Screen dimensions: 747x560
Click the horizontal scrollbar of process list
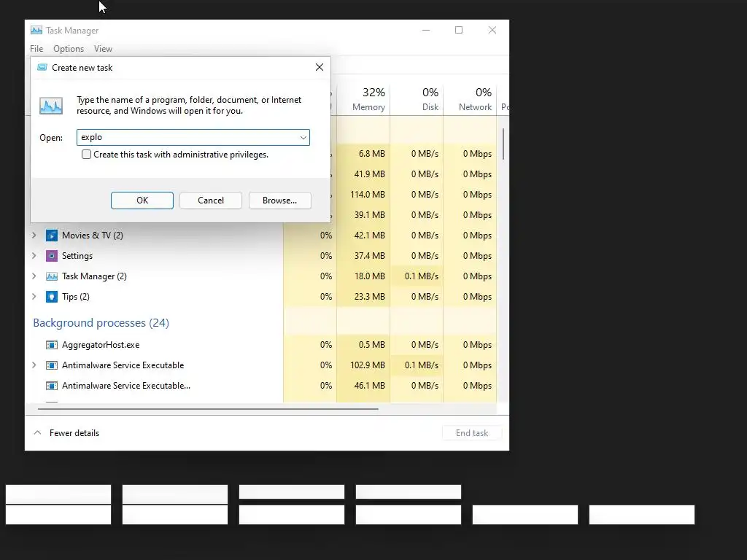[x=208, y=408]
